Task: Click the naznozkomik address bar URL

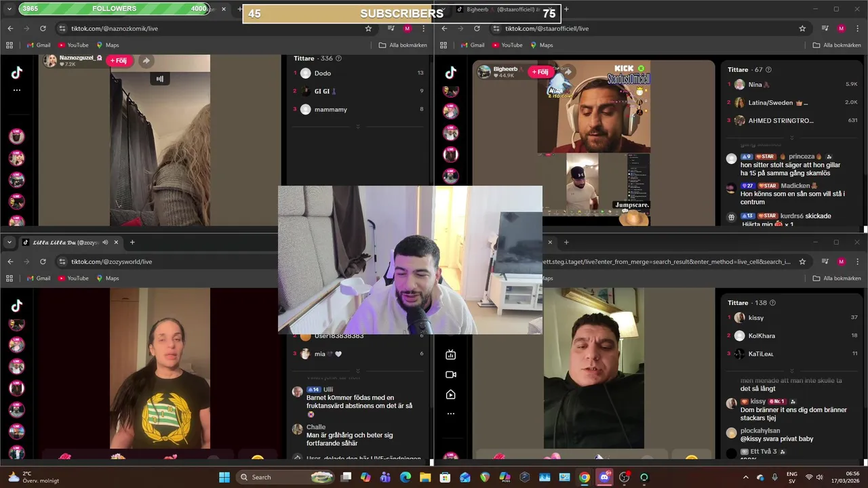Action: tap(115, 28)
